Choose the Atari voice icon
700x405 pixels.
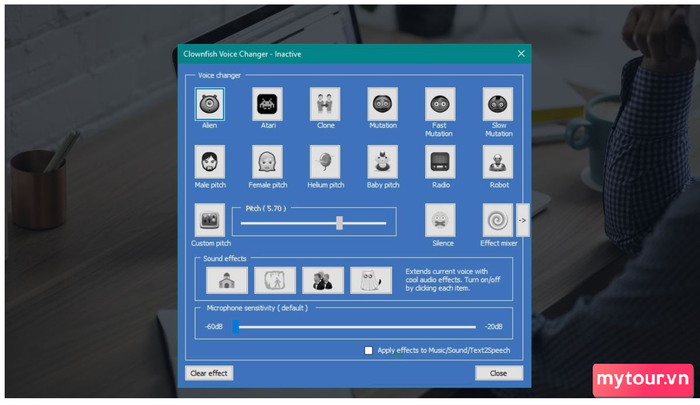[x=267, y=104]
